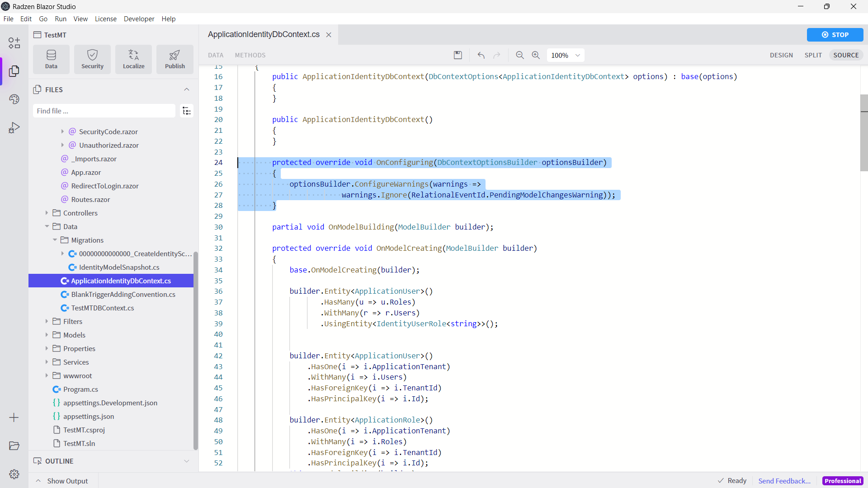Open the run and debug sidebar icon
This screenshot has width=868, height=488.
point(14,127)
